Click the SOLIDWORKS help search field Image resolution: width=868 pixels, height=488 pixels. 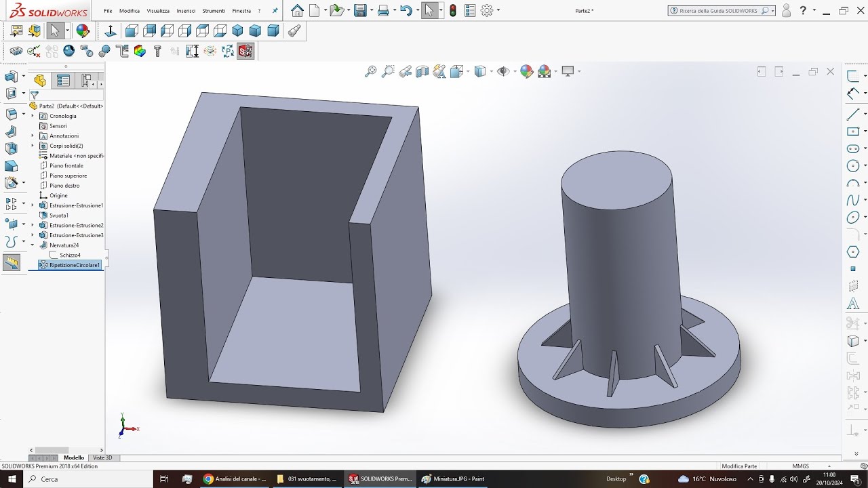coord(720,11)
